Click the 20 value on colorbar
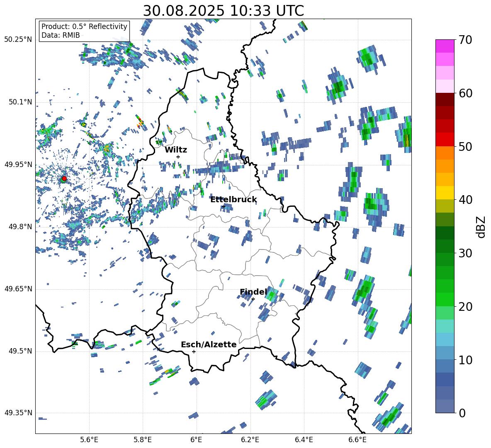Viewport: 491px width, 448px height. click(465, 306)
